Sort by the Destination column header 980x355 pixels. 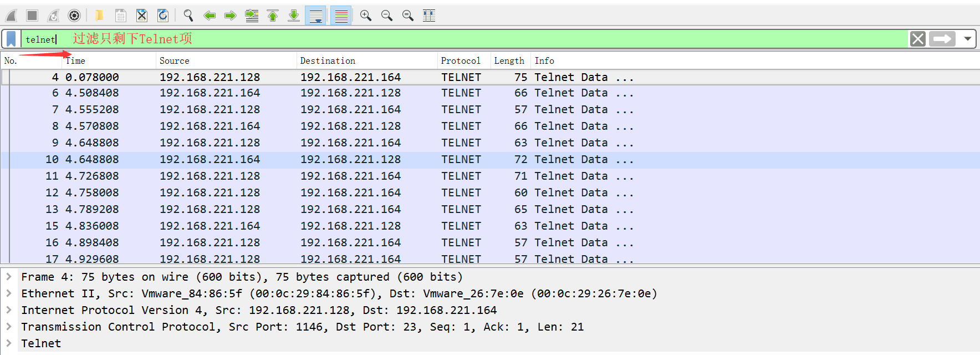(367, 61)
